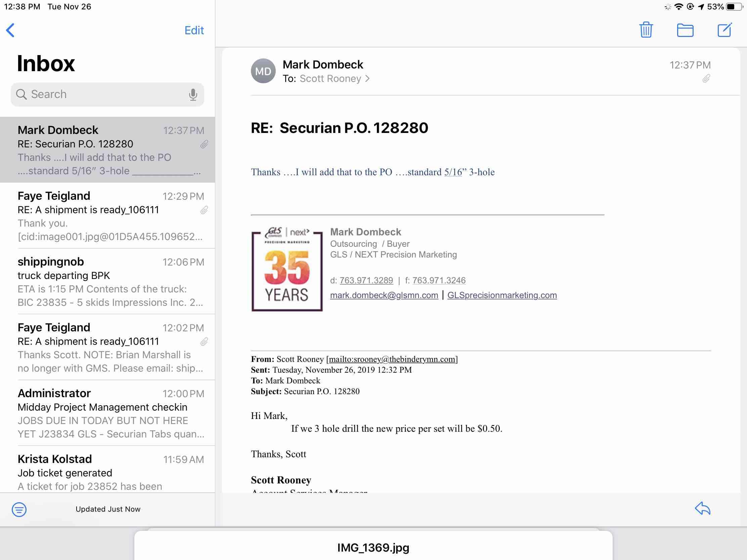Tap the microphone in search field
Viewport: 747px width, 560px height.
click(x=193, y=95)
